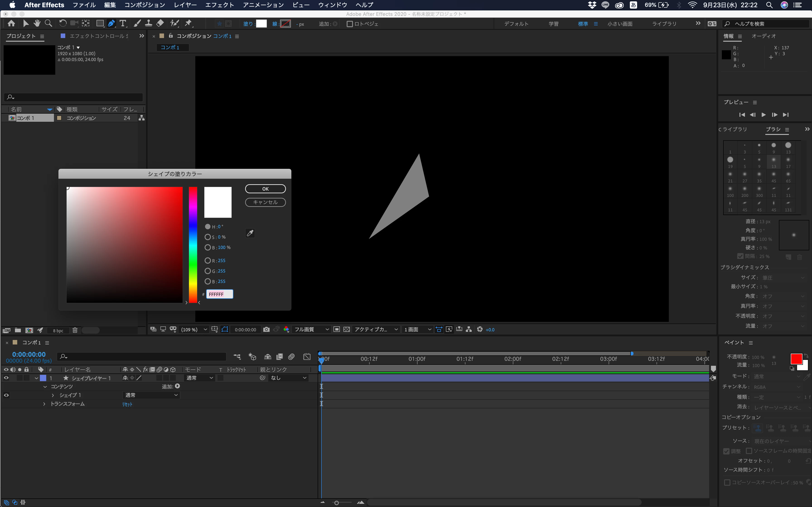The height and width of the screenshot is (507, 812).
Task: Click the hex color input field
Action: [x=220, y=294]
